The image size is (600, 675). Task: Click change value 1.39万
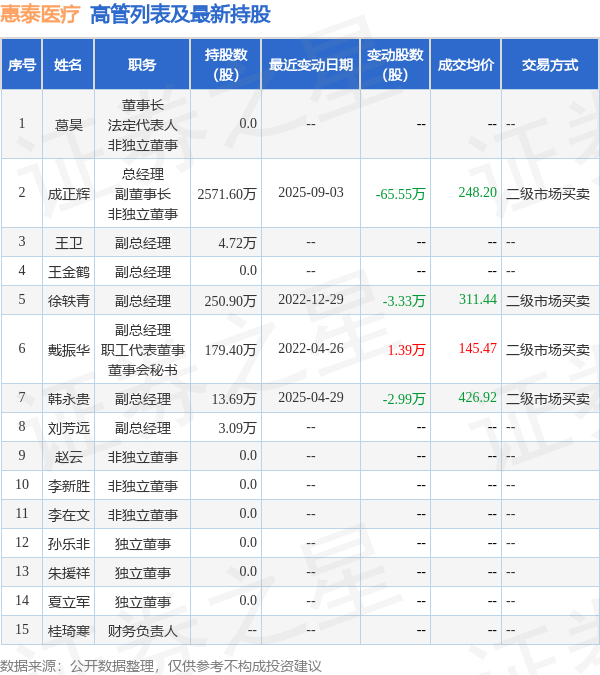pos(406,350)
